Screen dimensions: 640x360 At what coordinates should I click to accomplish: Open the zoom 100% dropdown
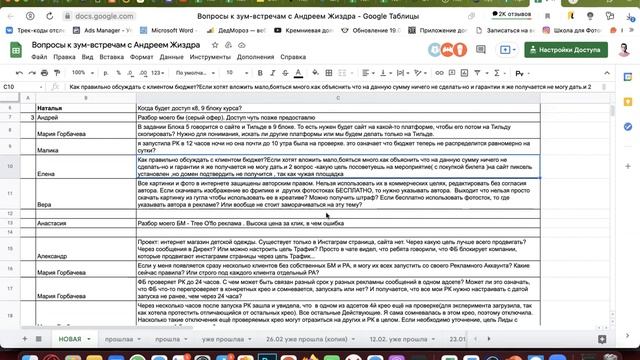pos(83,73)
